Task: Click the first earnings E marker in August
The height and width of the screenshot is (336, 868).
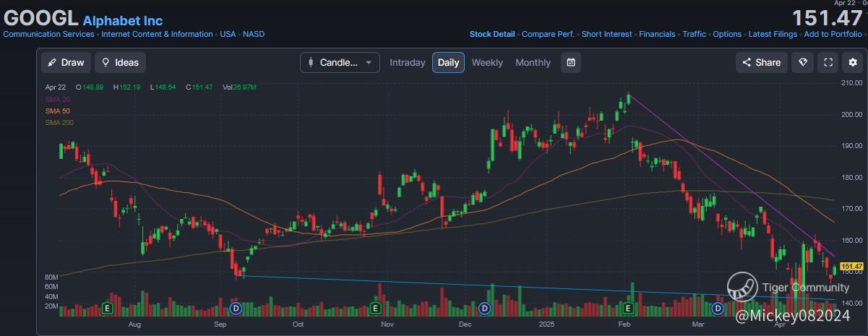Action: tap(108, 309)
